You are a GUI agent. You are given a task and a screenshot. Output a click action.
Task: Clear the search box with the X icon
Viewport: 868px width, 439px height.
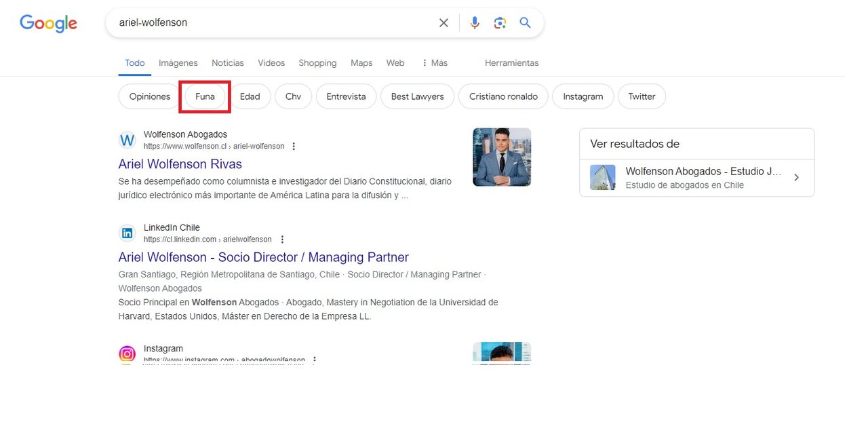click(443, 23)
